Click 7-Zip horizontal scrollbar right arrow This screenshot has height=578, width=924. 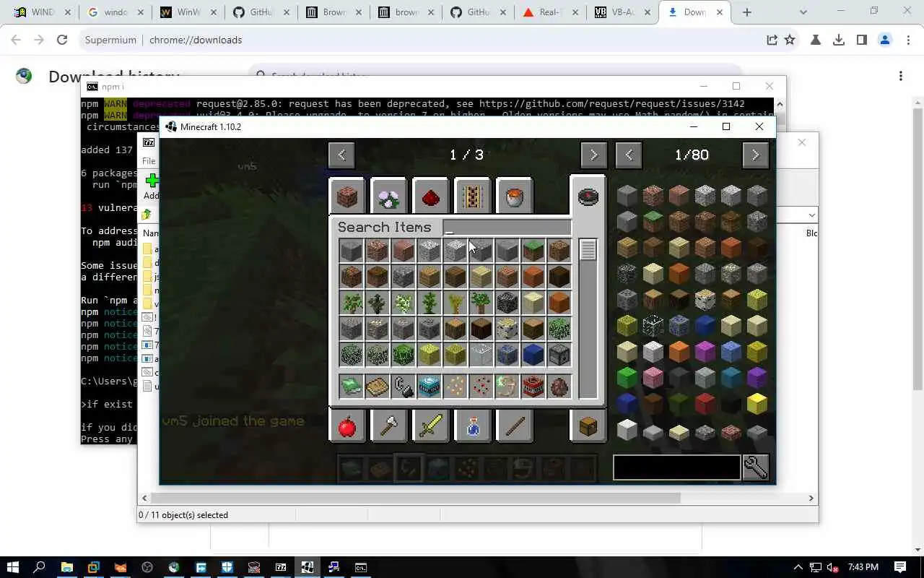click(x=811, y=498)
